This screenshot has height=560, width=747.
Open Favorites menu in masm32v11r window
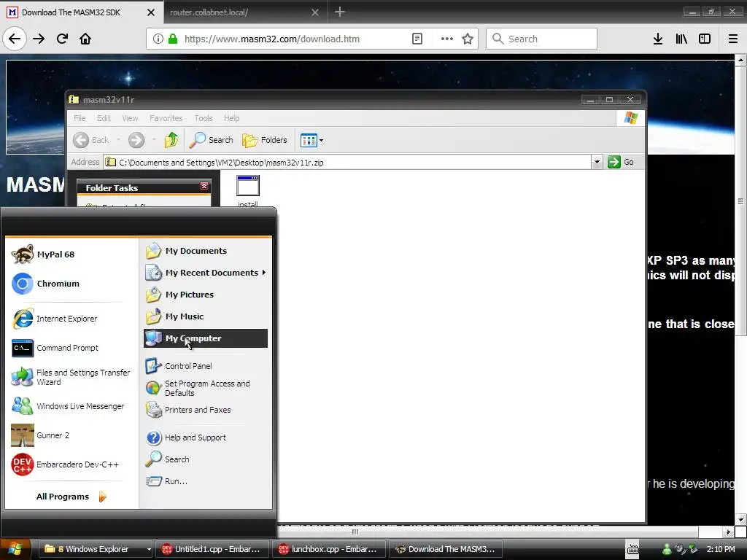click(166, 118)
